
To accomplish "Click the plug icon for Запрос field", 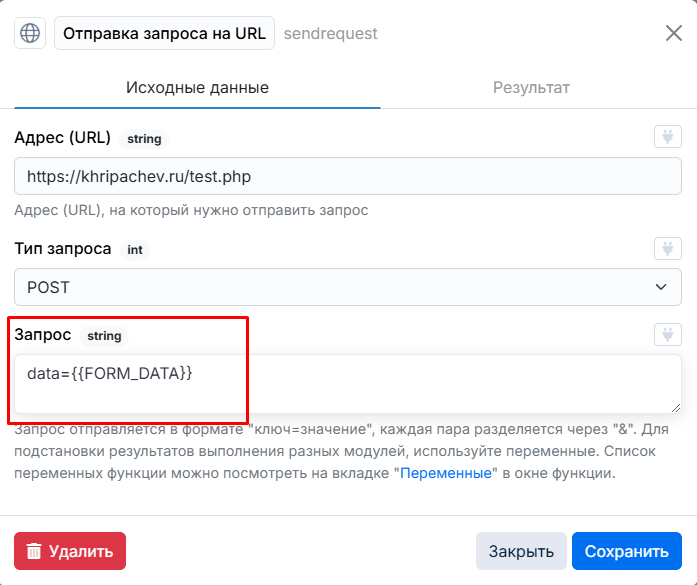I will [668, 334].
